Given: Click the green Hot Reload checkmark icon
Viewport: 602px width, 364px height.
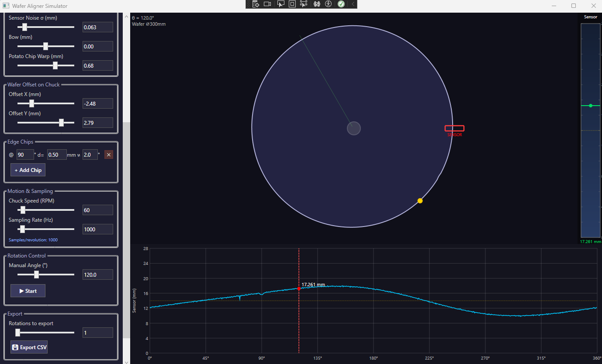Looking at the screenshot, I should click(341, 4).
